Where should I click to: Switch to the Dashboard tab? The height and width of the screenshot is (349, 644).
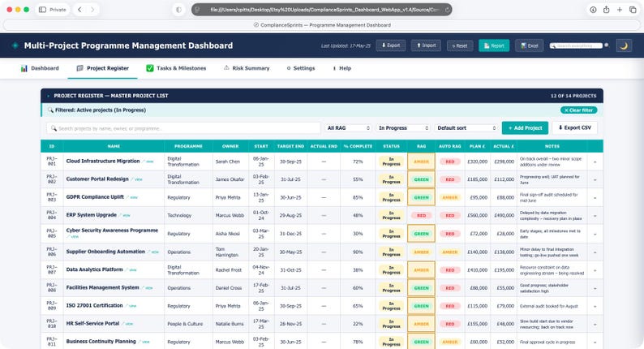(40, 68)
